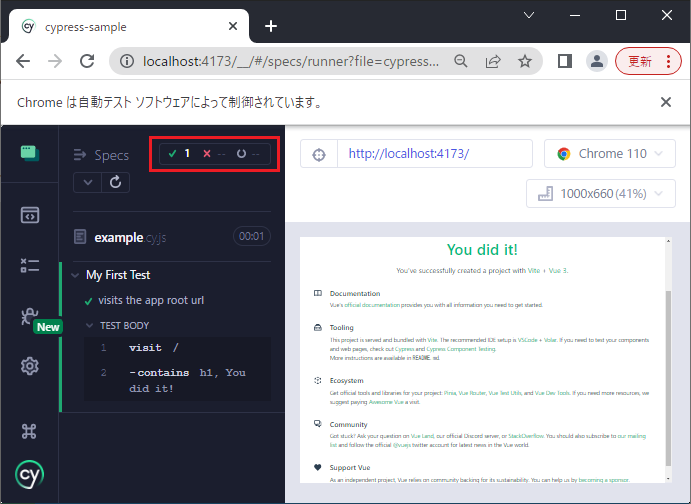Bookmark this page with the star icon
691x504 pixels.
[525, 61]
